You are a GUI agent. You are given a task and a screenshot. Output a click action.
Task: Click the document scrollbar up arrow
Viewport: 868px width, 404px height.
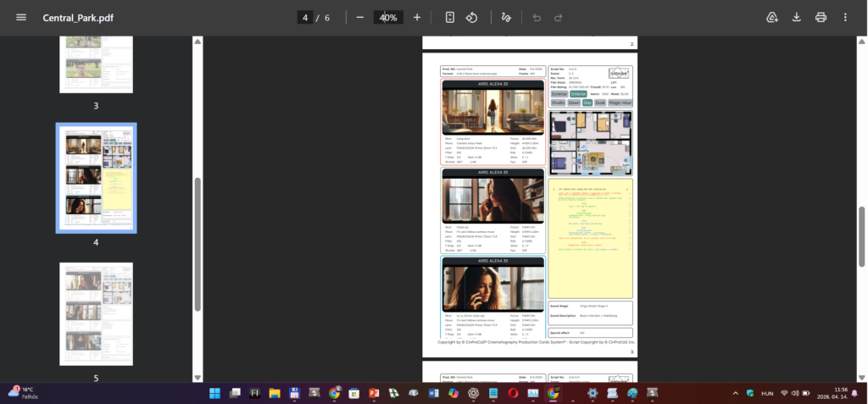862,42
